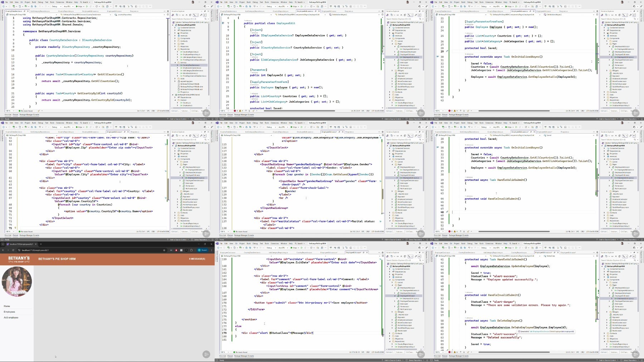Open File menu in top-left Visual Studio window

pos(6,2)
